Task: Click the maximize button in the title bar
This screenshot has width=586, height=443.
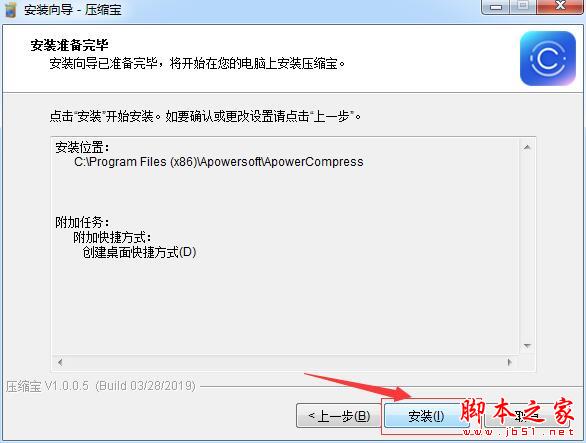Action: click(x=523, y=6)
